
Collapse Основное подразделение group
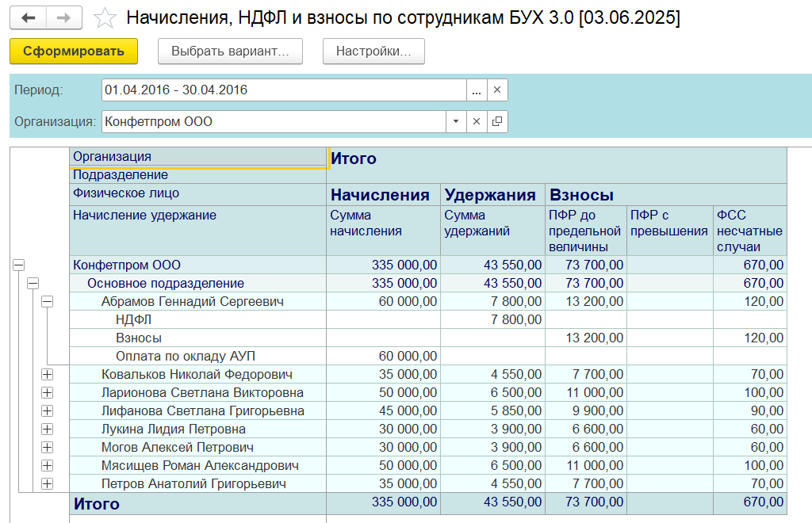pos(33,283)
